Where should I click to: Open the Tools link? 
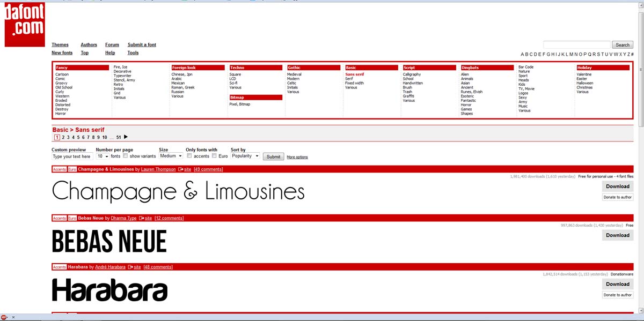(133, 53)
